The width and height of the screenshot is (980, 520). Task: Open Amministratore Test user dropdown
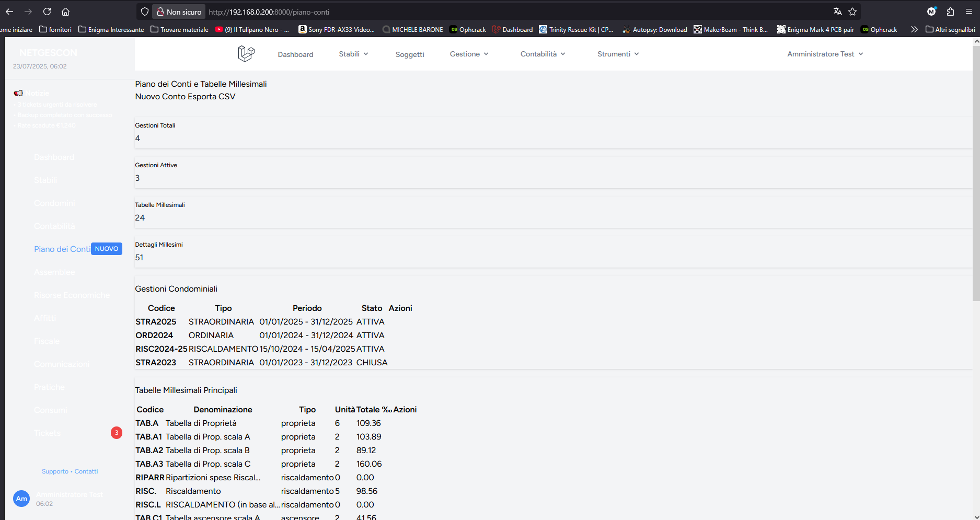(x=825, y=54)
